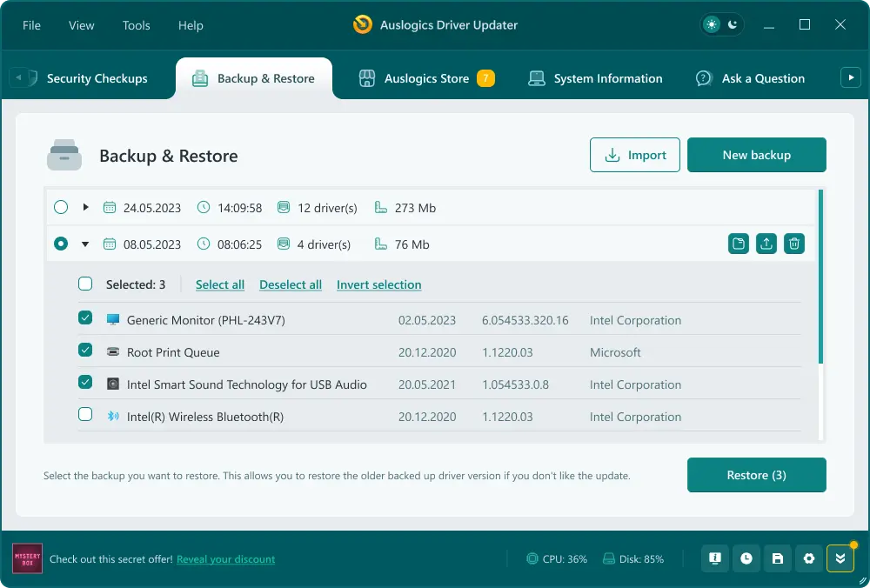Click the Mystery Box offer thumbnail
This screenshot has height=588, width=870.
(28, 558)
